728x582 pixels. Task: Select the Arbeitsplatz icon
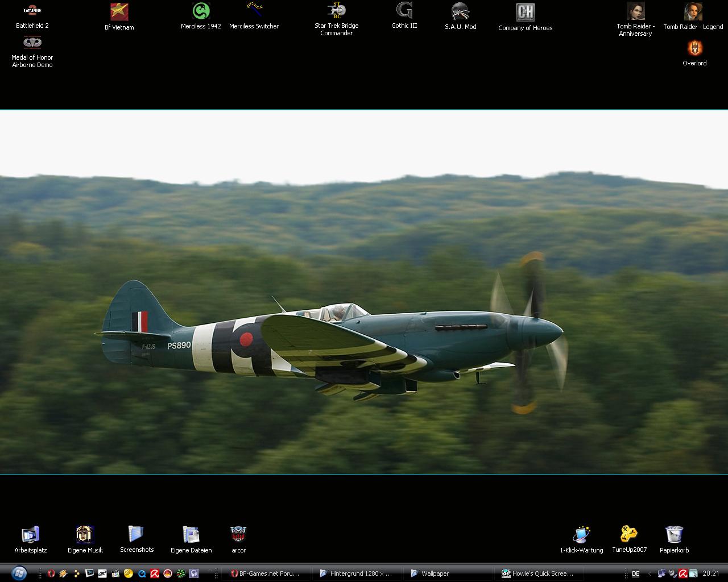(31, 535)
